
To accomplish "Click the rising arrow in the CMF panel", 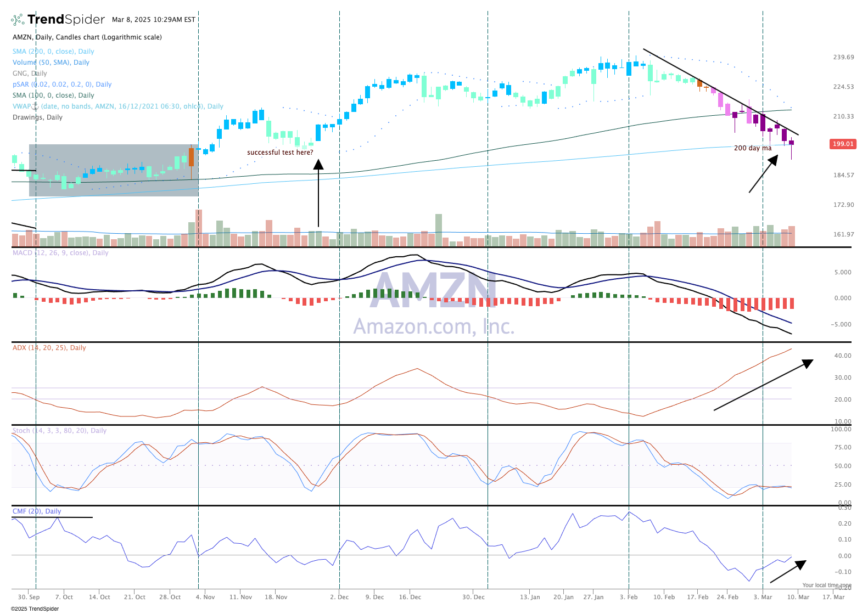I will pyautogui.click(x=788, y=571).
